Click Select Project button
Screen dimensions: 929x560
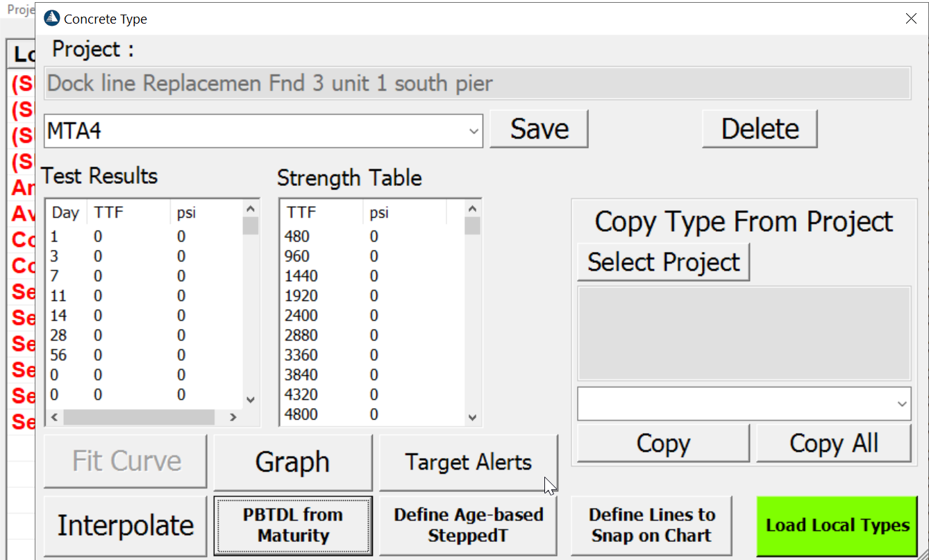tap(663, 262)
